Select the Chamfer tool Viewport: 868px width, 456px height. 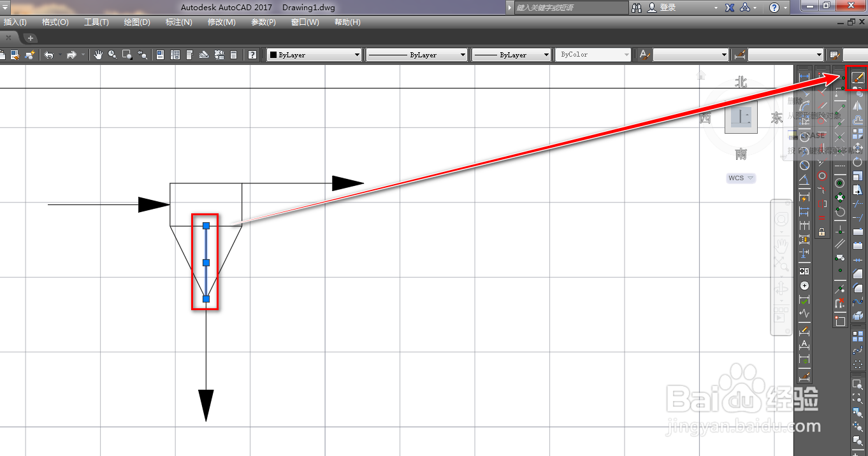[x=858, y=273]
